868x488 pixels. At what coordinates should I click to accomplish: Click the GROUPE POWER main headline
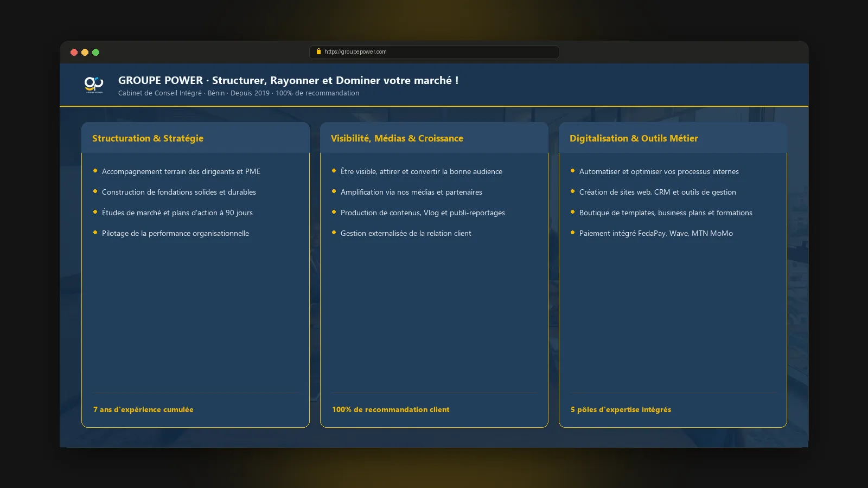pyautogui.click(x=288, y=80)
